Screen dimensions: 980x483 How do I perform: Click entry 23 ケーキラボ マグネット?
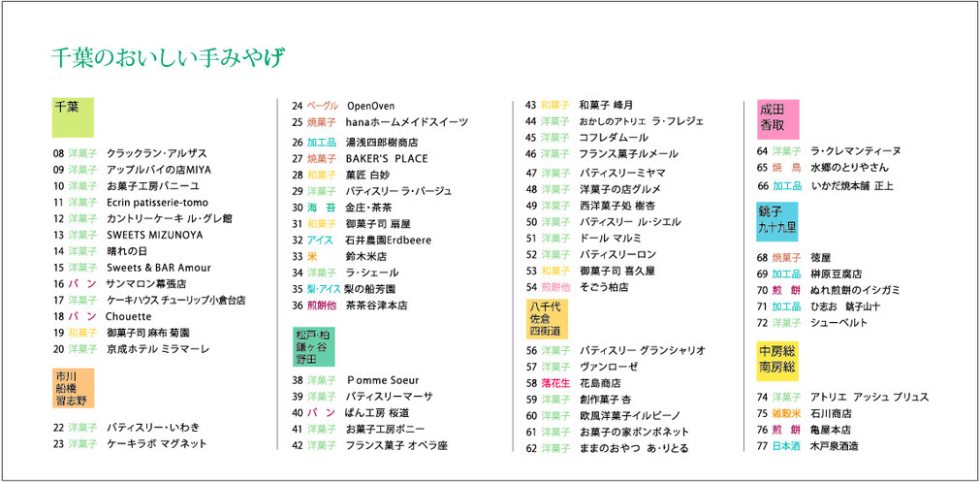pyautogui.click(x=130, y=443)
